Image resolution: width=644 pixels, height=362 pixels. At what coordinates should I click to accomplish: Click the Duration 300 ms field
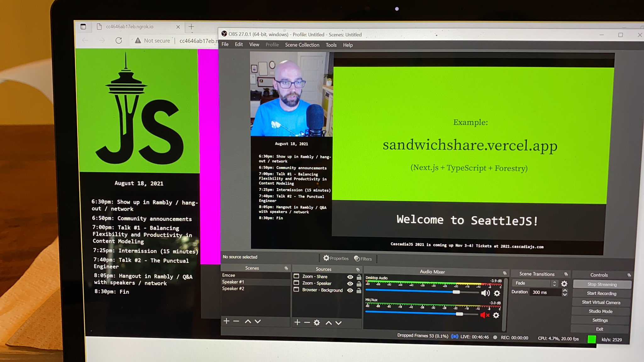pos(546,292)
